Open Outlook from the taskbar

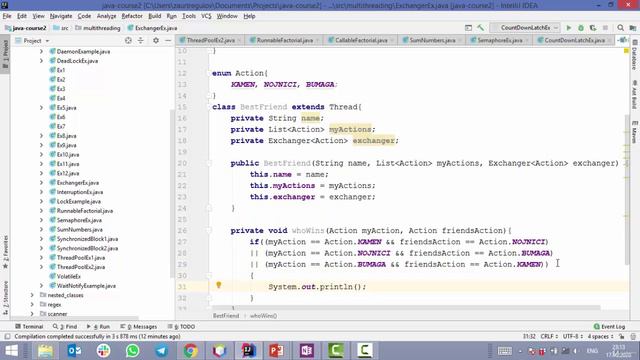(x=75, y=351)
